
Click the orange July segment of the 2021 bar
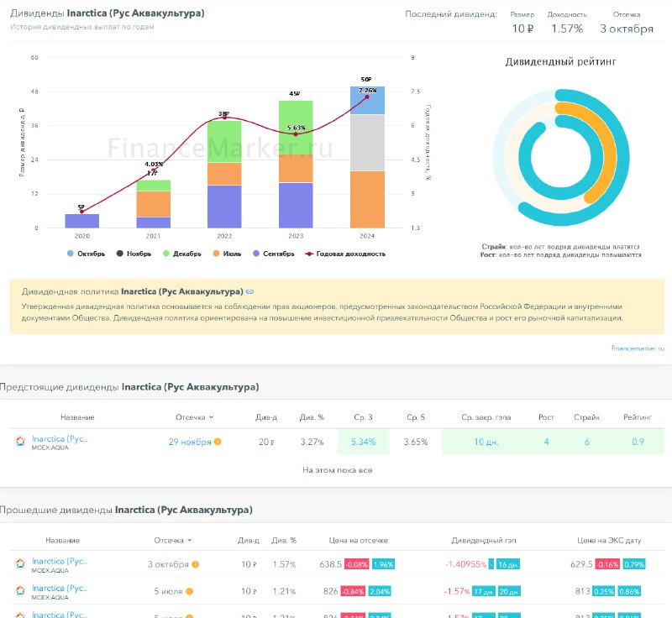(154, 204)
